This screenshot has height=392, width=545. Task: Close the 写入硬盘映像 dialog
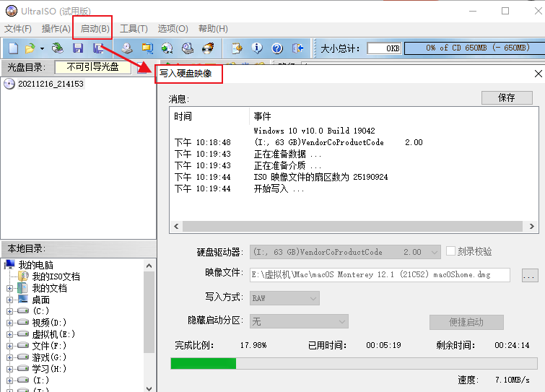click(x=538, y=74)
